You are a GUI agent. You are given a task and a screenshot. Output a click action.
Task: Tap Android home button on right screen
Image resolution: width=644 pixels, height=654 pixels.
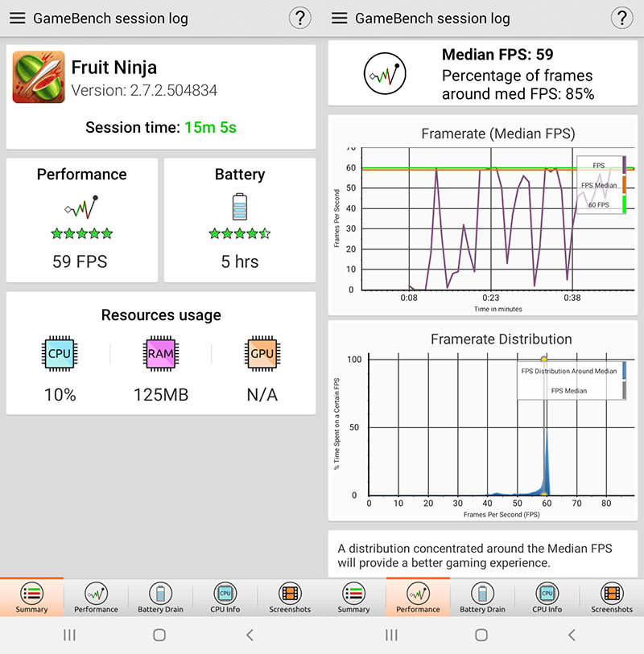tap(481, 635)
